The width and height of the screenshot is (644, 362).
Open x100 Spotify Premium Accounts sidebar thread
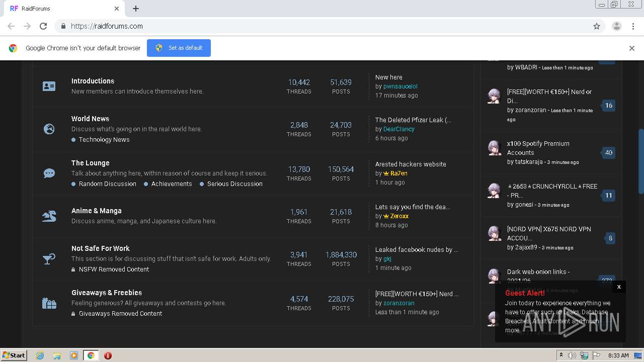click(538, 148)
